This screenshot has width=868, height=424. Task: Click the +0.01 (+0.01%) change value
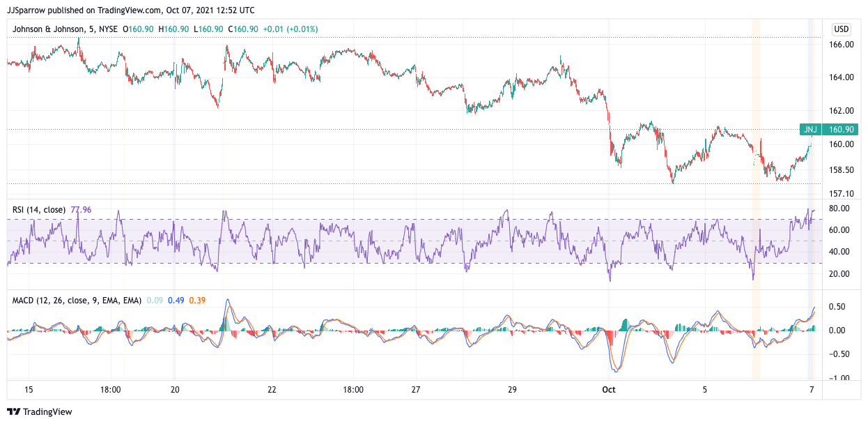[290, 29]
